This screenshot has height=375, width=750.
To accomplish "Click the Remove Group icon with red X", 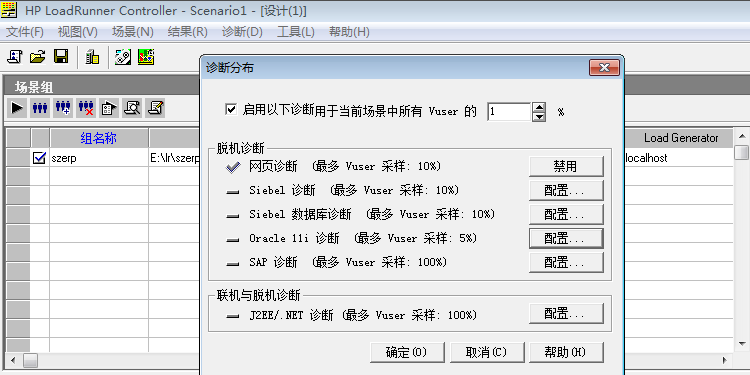I will click(86, 108).
